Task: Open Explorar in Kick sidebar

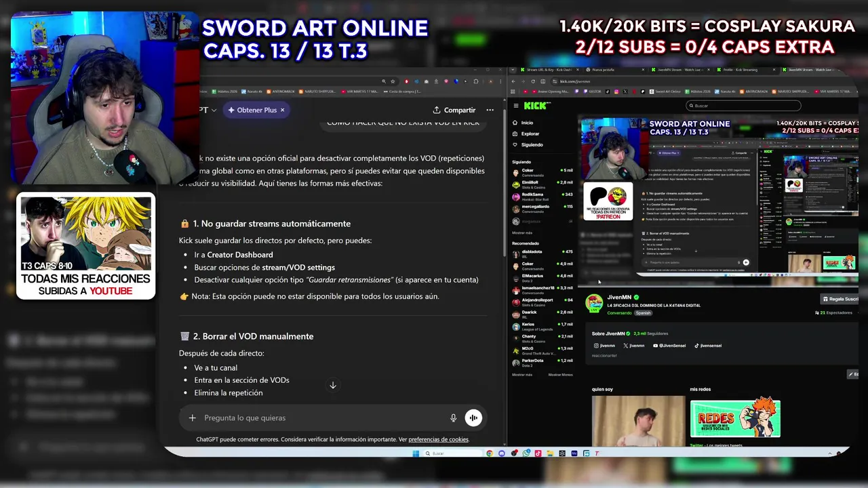Action: click(x=526, y=134)
